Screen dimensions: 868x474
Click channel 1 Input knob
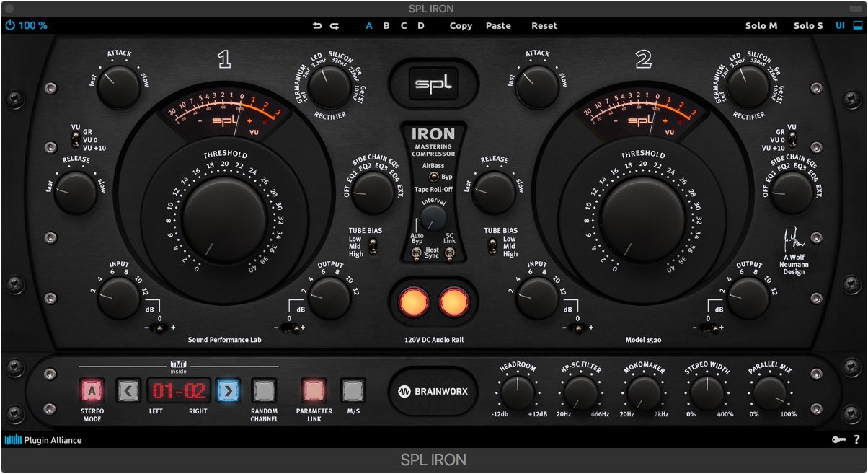pyautogui.click(x=118, y=299)
